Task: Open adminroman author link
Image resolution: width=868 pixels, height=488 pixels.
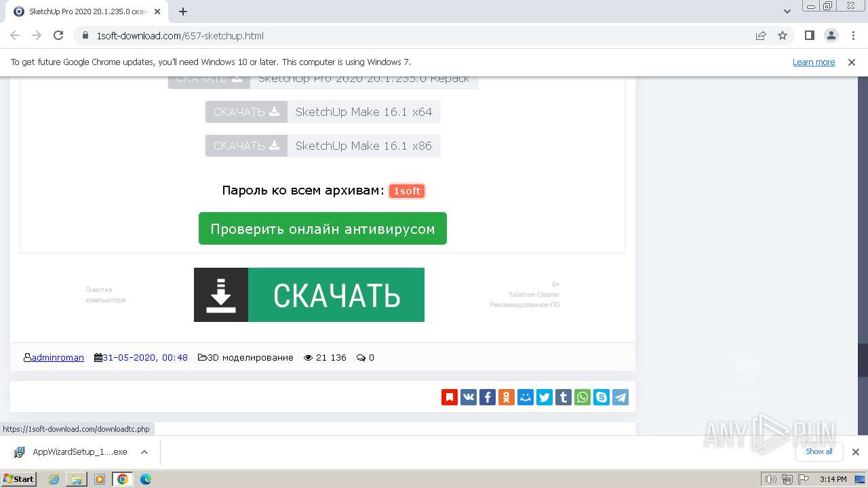Action: click(57, 357)
